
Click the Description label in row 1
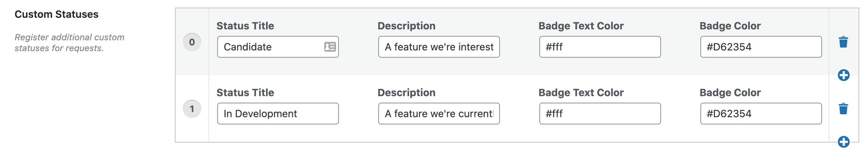(x=406, y=92)
